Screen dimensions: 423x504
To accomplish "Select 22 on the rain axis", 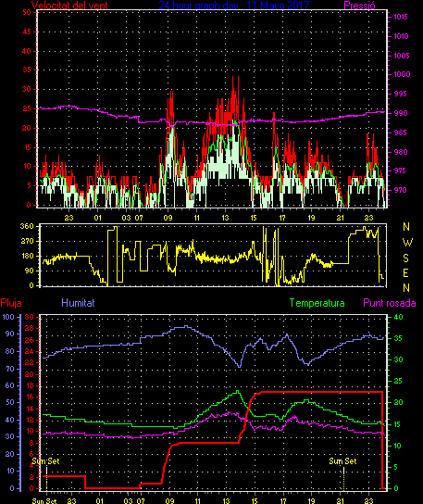I will pos(30,362).
